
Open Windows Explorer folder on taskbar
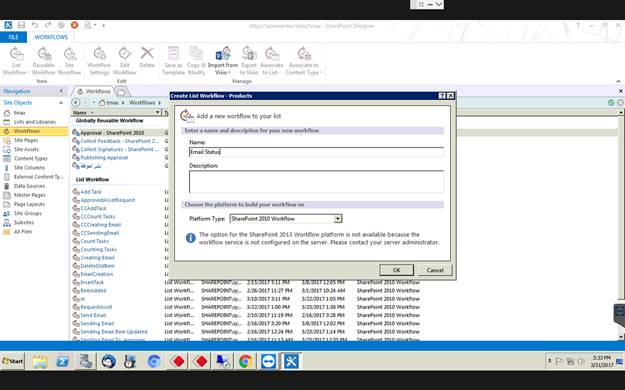click(x=40, y=361)
